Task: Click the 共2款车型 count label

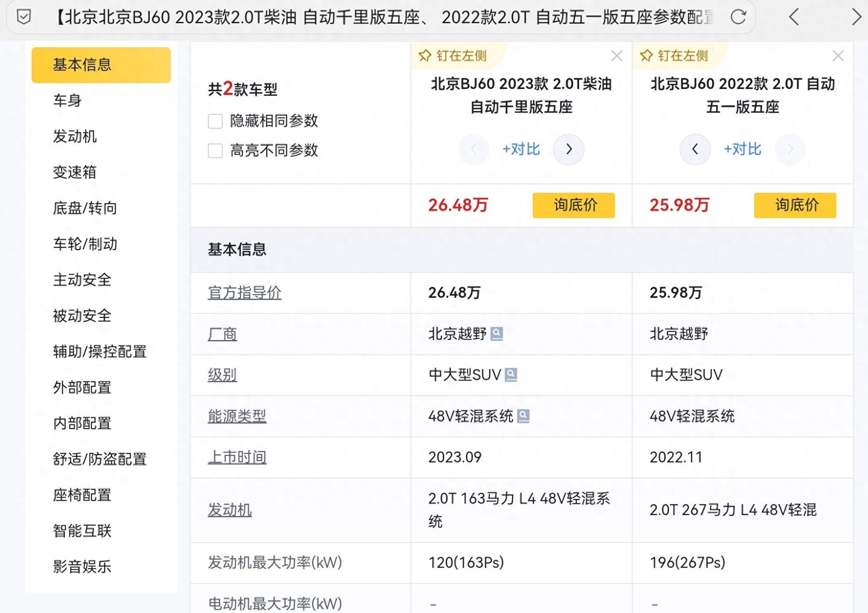Action: (243, 89)
